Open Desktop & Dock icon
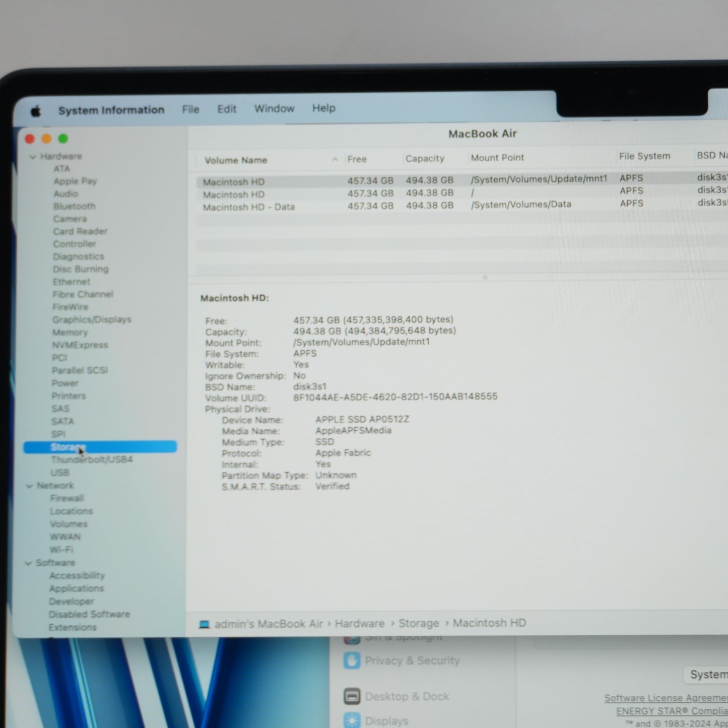Screen dimensions: 728x728 352,697
